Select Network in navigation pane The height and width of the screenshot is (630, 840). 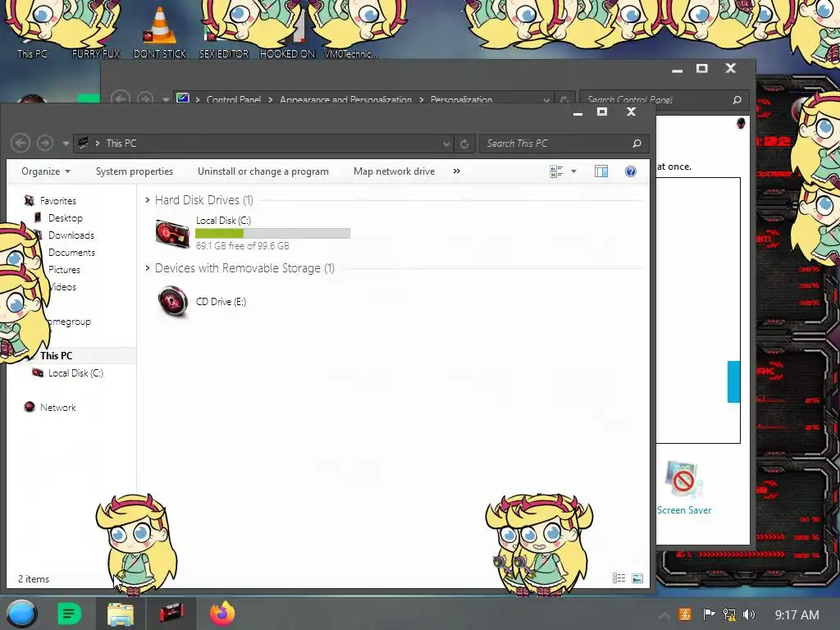click(58, 407)
